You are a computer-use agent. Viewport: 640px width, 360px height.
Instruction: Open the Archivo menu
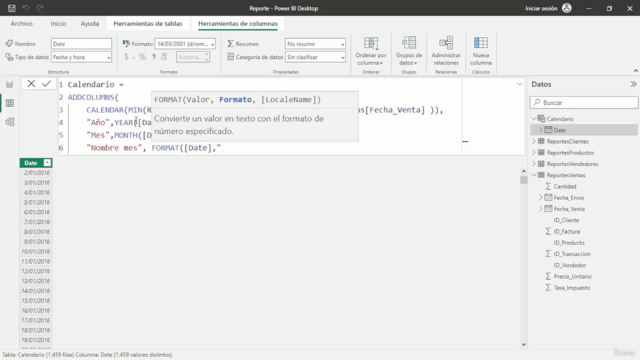coord(22,24)
